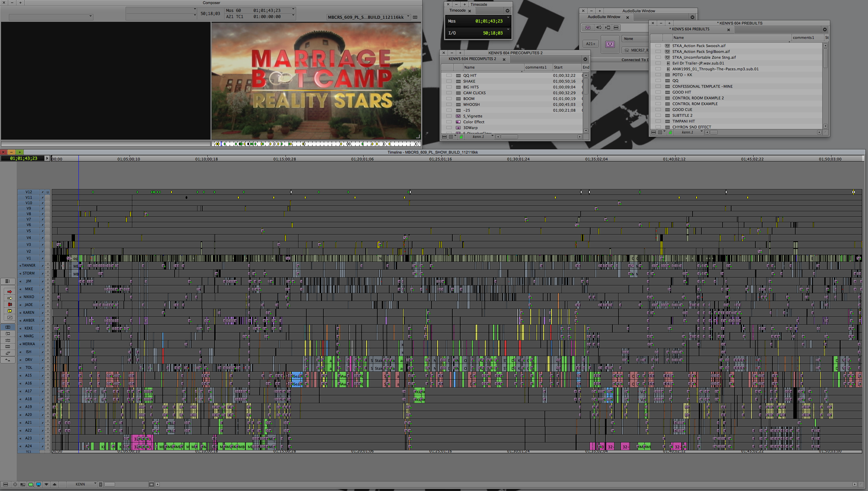The width and height of the screenshot is (868, 491).
Task: Mute the STORM audio track
Action: [48, 275]
